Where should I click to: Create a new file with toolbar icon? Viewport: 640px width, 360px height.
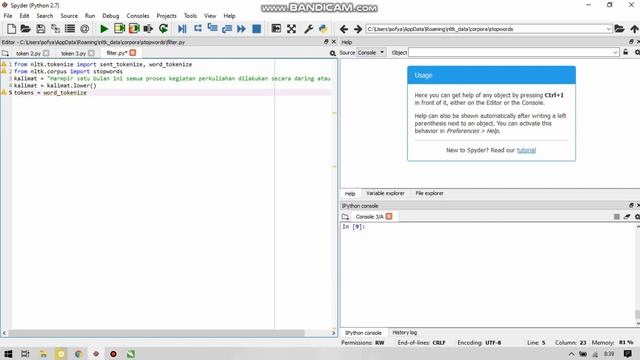pyautogui.click(x=11, y=29)
